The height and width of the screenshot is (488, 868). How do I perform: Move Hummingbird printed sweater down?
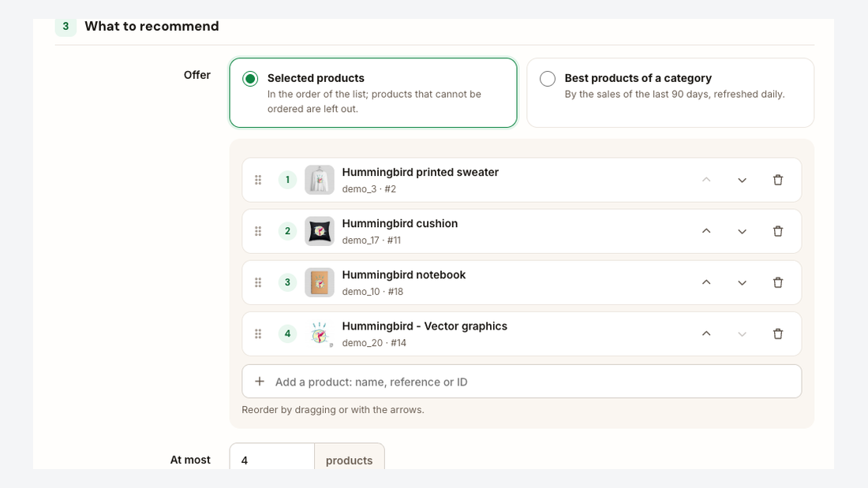[x=743, y=180]
